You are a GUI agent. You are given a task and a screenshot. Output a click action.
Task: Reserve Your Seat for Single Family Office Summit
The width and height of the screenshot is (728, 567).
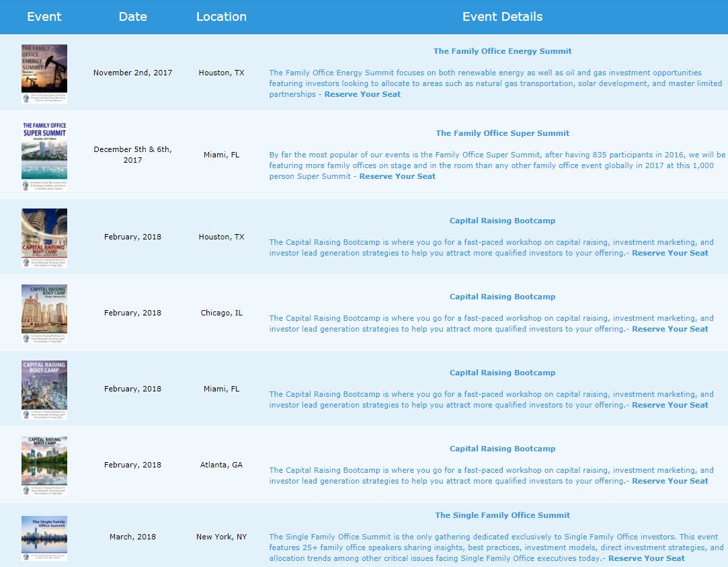(x=646, y=558)
